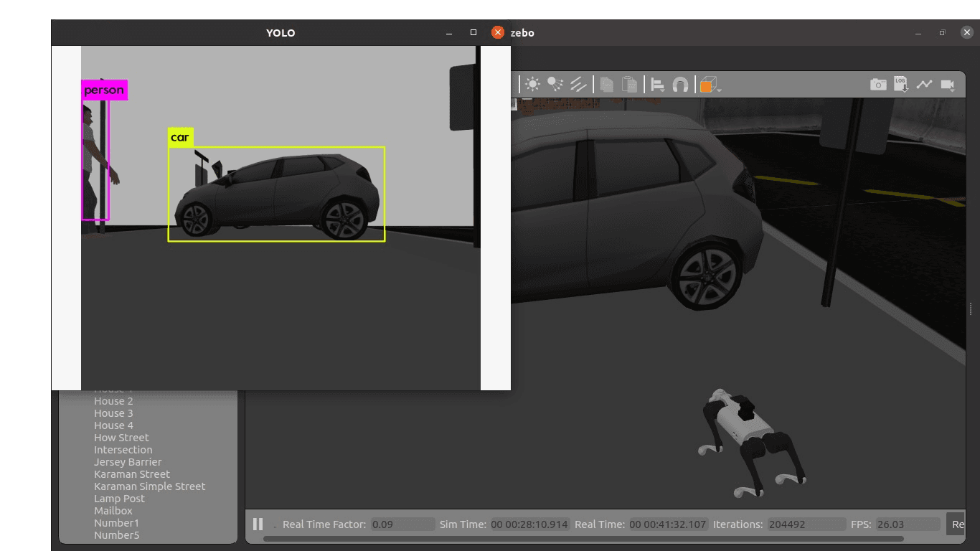The height and width of the screenshot is (551, 980).
Task: Select the point light tool
Action: [532, 84]
